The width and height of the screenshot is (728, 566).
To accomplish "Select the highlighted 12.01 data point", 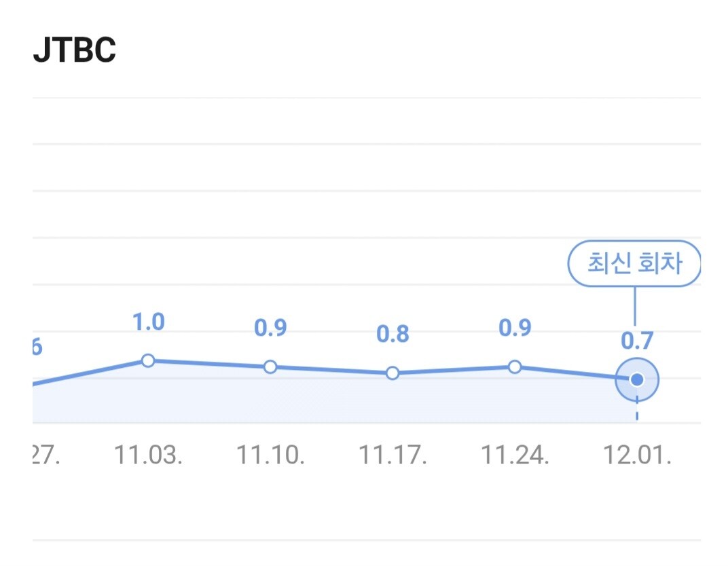I will (x=636, y=379).
